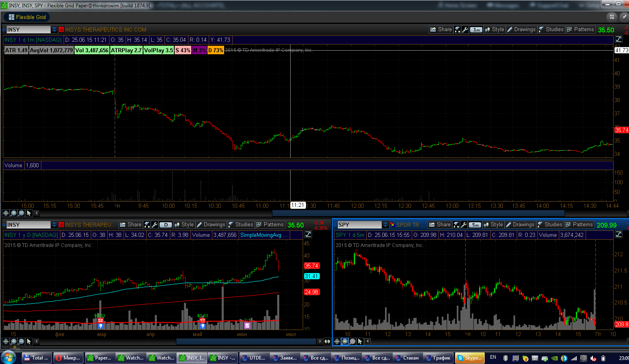Image resolution: width=629 pixels, height=364 pixels.
Task: Open Windows Start button
Action: 8,358
